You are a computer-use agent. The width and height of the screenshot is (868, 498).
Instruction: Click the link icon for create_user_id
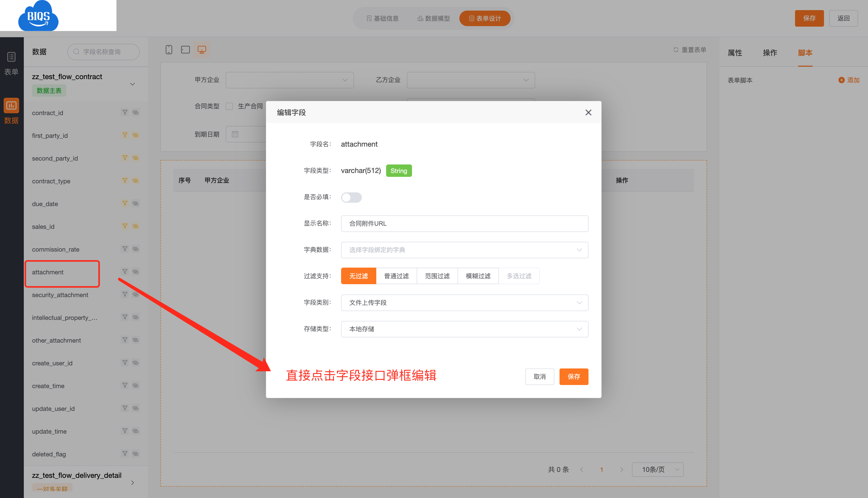pyautogui.click(x=136, y=363)
